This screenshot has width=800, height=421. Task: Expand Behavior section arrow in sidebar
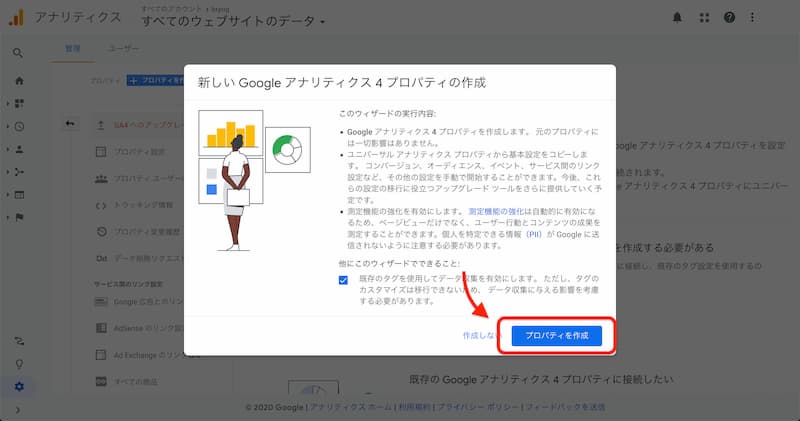(8, 194)
